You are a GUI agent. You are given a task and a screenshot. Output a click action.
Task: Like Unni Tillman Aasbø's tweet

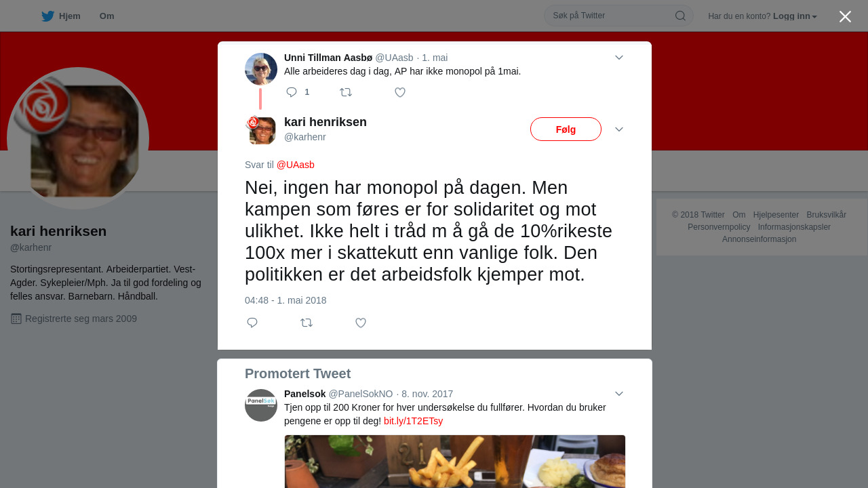click(400, 92)
